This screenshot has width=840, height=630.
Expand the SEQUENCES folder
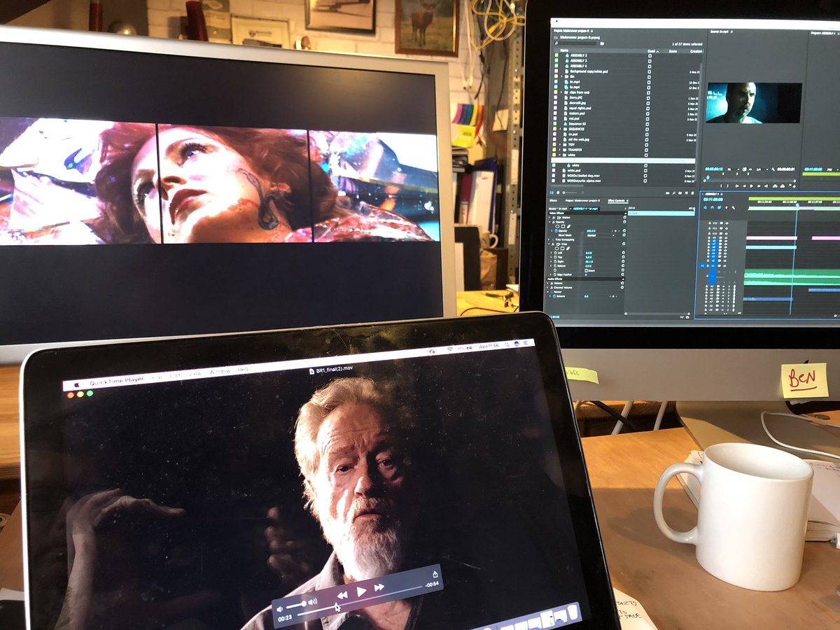[x=560, y=129]
